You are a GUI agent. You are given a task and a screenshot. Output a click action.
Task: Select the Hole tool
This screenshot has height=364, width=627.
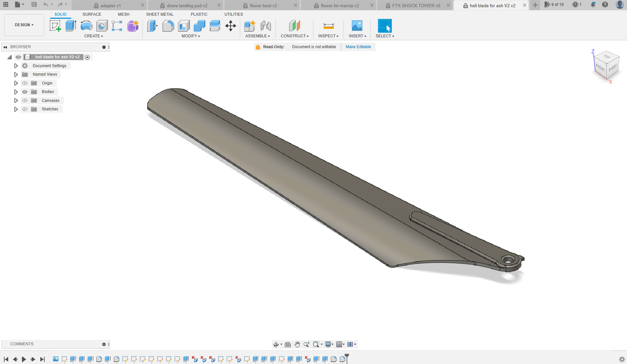[x=102, y=26]
